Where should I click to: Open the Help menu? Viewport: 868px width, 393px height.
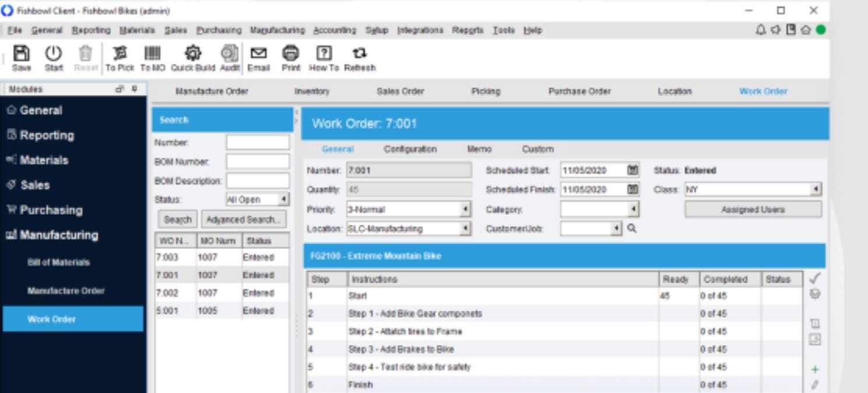click(x=533, y=30)
